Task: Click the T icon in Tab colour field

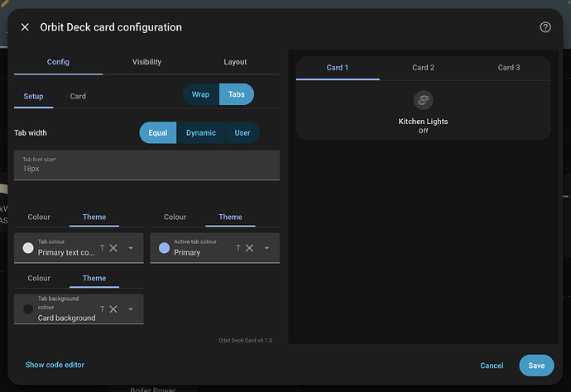Action: [x=103, y=248]
